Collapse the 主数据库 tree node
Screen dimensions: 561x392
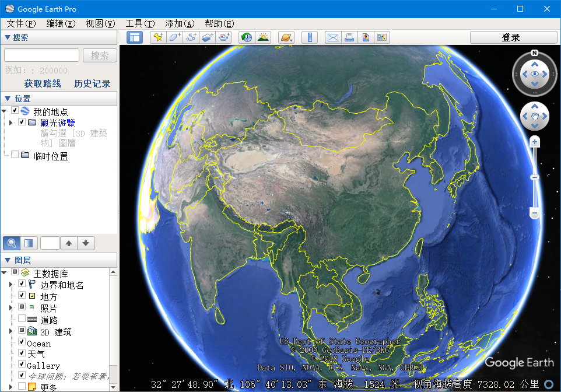tap(4, 273)
